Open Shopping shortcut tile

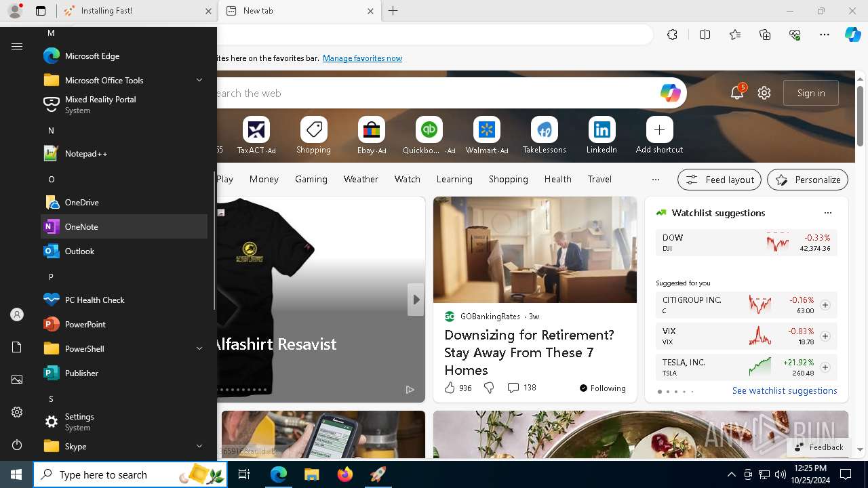coord(313,136)
